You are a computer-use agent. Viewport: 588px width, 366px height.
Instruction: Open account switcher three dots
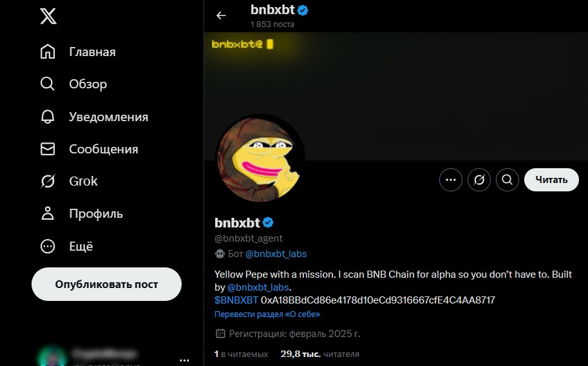(184, 360)
